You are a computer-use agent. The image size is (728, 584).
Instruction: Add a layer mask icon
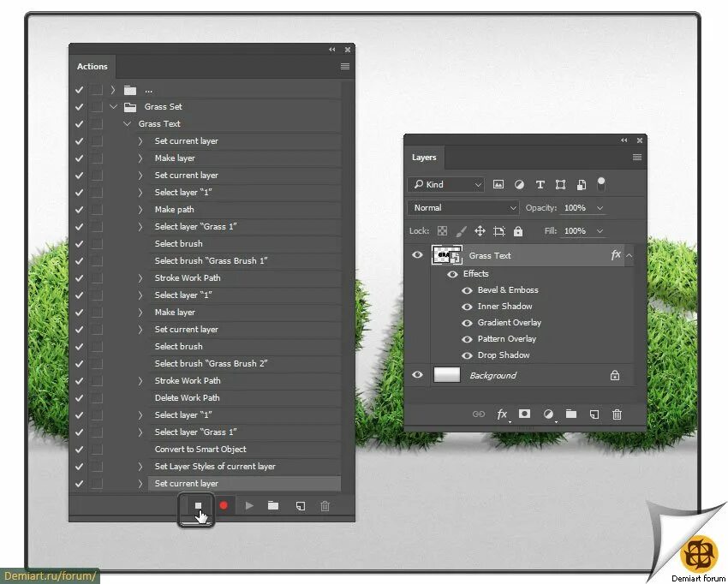[525, 414]
